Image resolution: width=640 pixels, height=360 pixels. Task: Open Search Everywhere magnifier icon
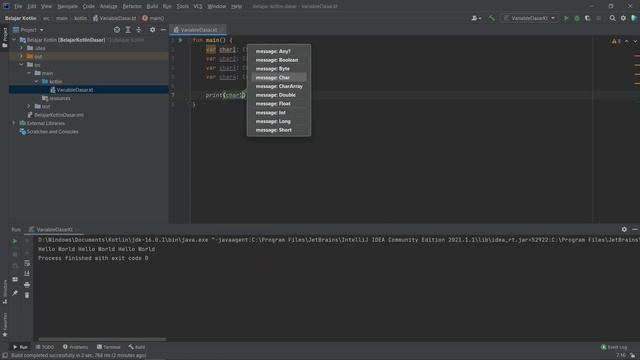pyautogui.click(x=613, y=18)
